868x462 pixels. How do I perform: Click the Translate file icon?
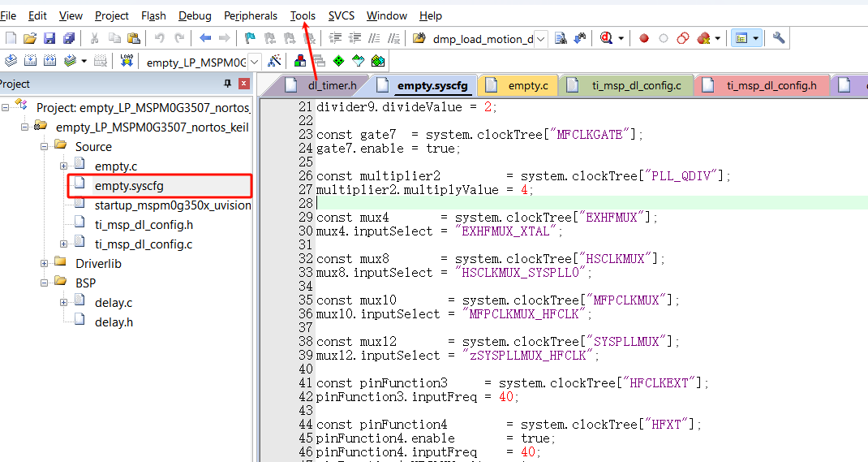tap(11, 61)
